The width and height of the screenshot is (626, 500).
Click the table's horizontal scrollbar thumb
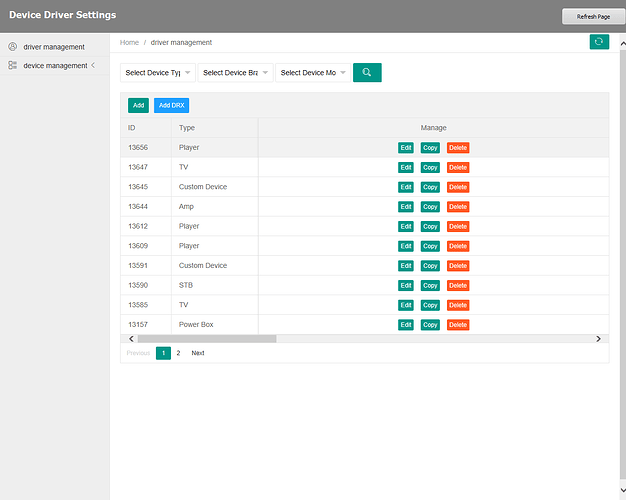click(206, 339)
